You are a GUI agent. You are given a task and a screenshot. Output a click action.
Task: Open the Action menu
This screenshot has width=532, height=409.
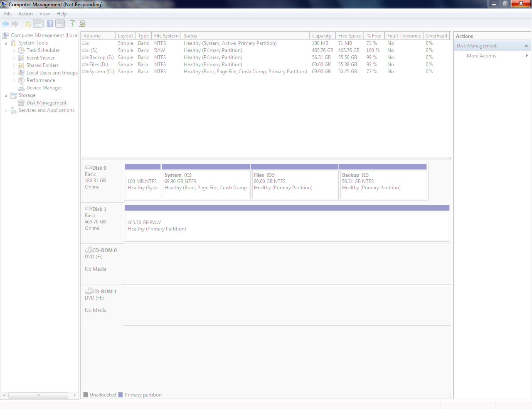pos(25,14)
